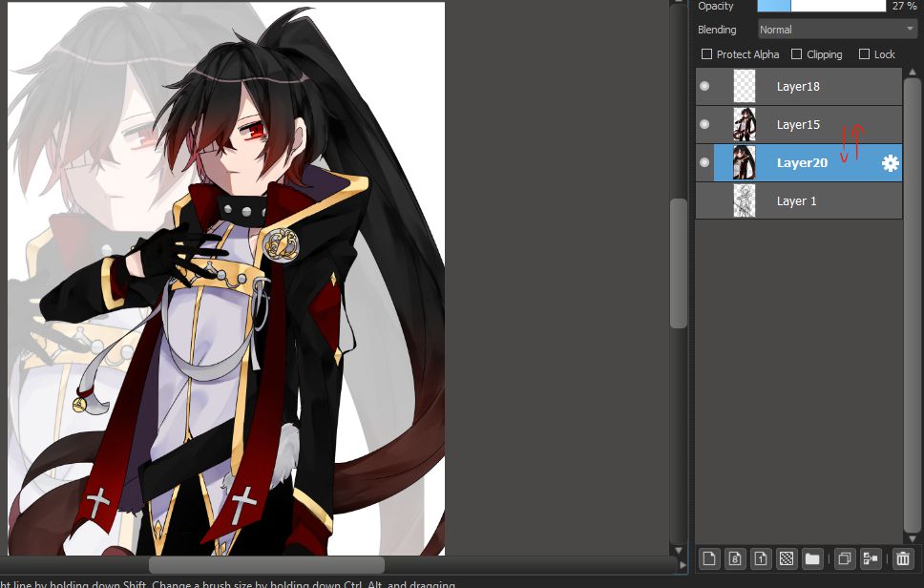Add a new 1-bit layer
This screenshot has width=924, height=588.
[x=761, y=558]
